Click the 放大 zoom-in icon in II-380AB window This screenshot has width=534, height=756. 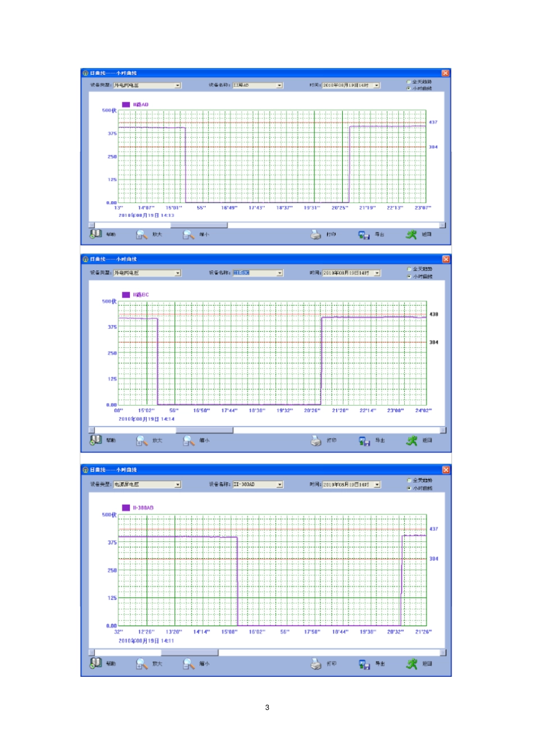pyautogui.click(x=142, y=664)
